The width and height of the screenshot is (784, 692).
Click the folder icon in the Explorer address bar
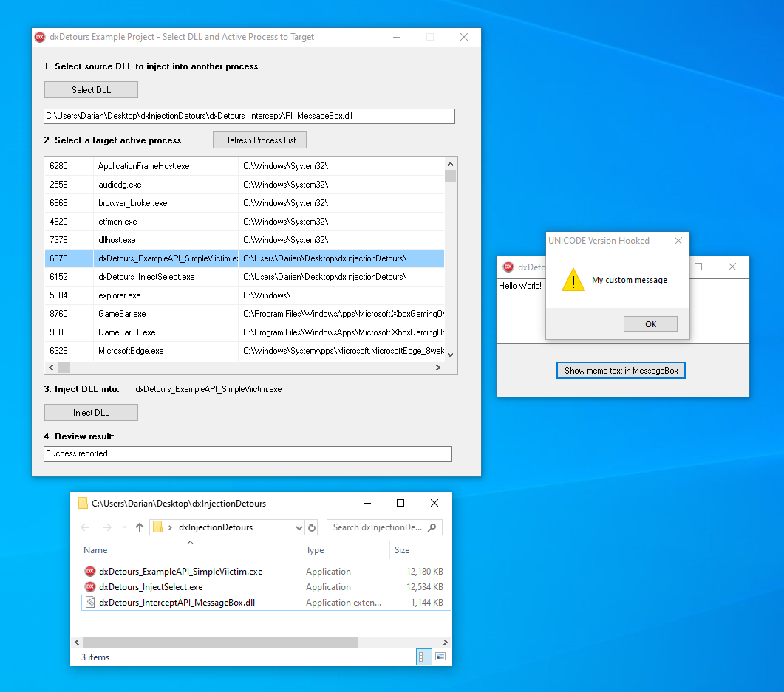click(156, 527)
